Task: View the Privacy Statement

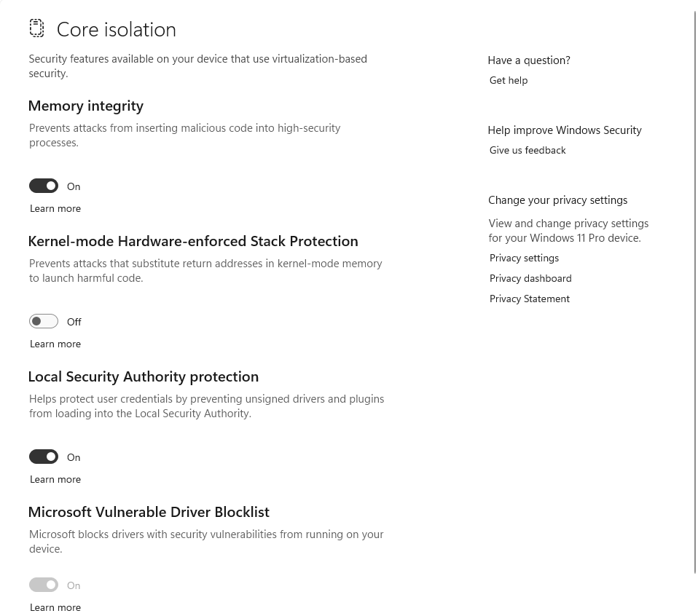Action: coord(530,299)
